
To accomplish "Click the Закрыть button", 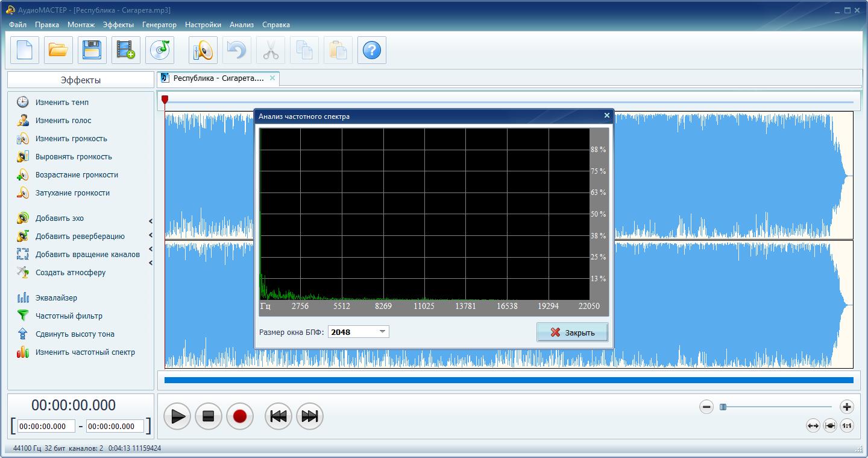I will pos(572,332).
